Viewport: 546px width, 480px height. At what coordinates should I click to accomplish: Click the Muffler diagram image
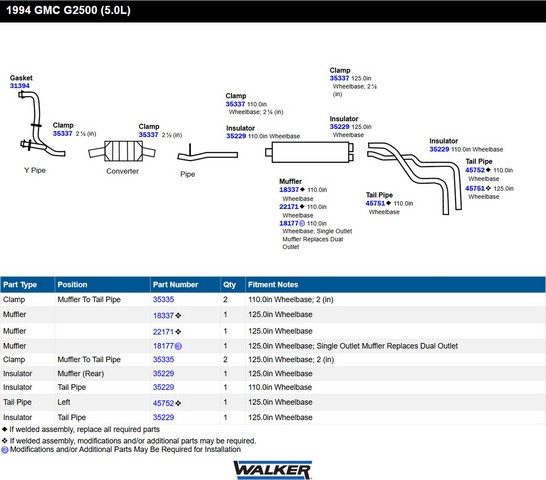click(x=310, y=152)
